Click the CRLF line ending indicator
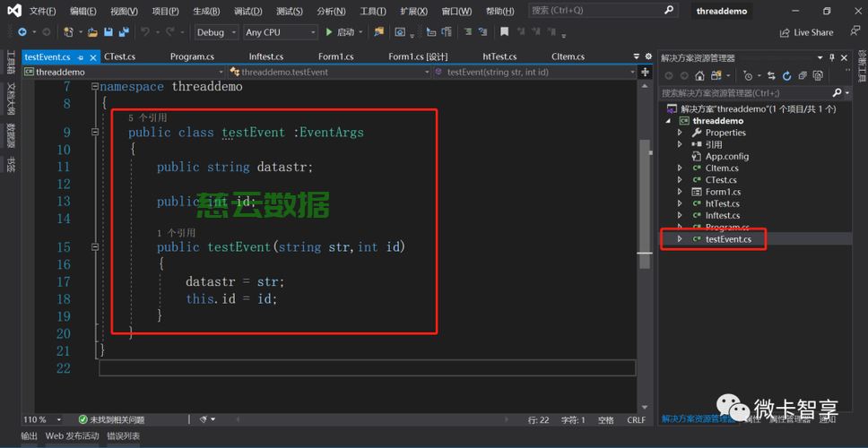The image size is (868, 448). 636,420
